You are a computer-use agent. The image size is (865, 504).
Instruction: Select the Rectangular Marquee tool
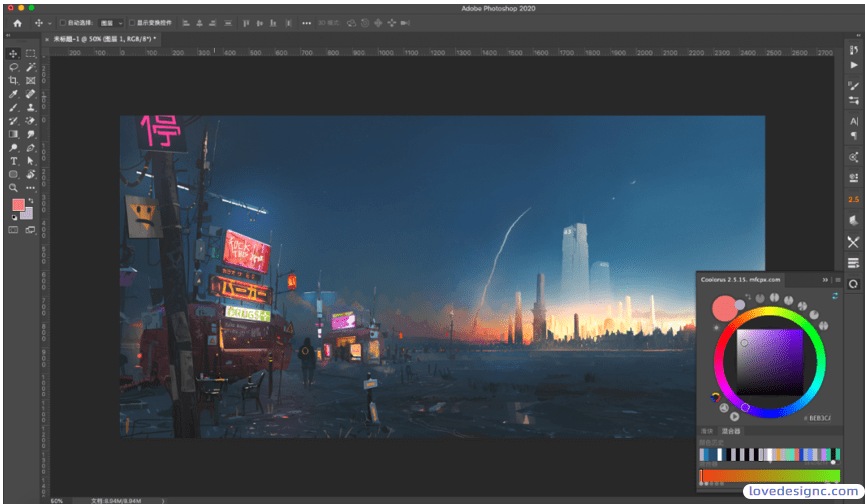pyautogui.click(x=30, y=53)
